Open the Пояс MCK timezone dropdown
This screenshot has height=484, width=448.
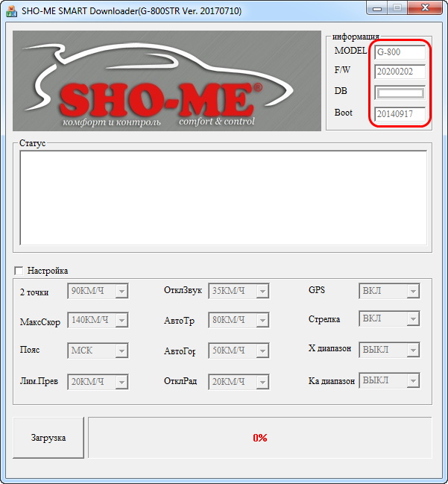tap(98, 350)
